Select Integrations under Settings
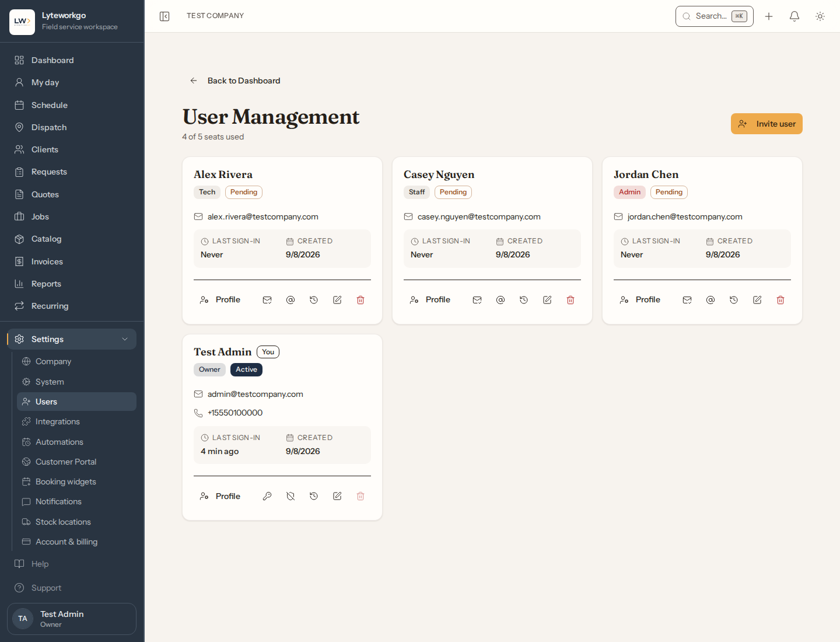Viewport: 840px width, 642px height. point(76,421)
